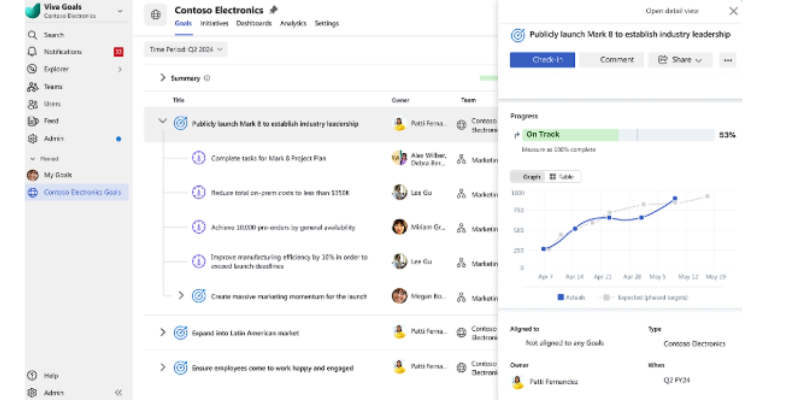This screenshot has width=800, height=400.
Task: Click Owner column header
Action: pyautogui.click(x=401, y=101)
